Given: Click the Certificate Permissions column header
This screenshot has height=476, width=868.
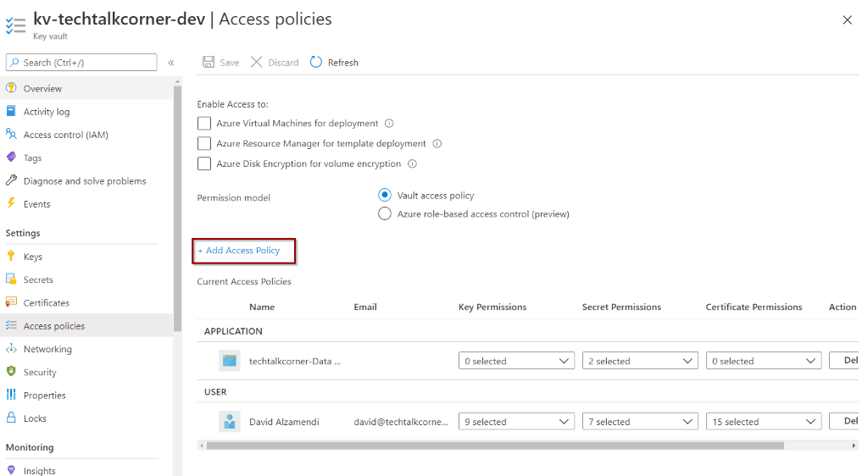Looking at the screenshot, I should click(754, 307).
